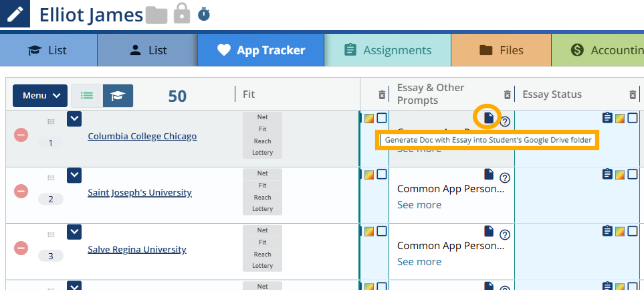Screen dimensions: 644x290
Task: Expand the Salve Regina University row chevron
Action: [74, 232]
